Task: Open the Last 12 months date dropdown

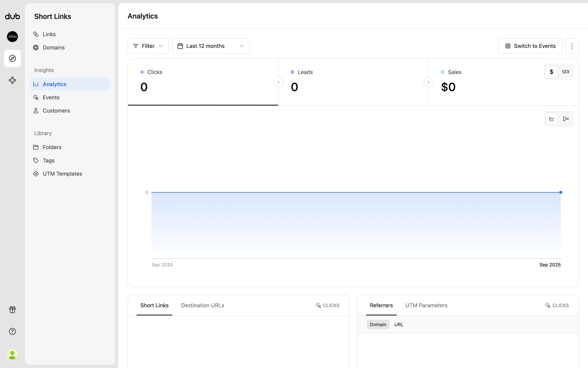Action: [x=211, y=46]
